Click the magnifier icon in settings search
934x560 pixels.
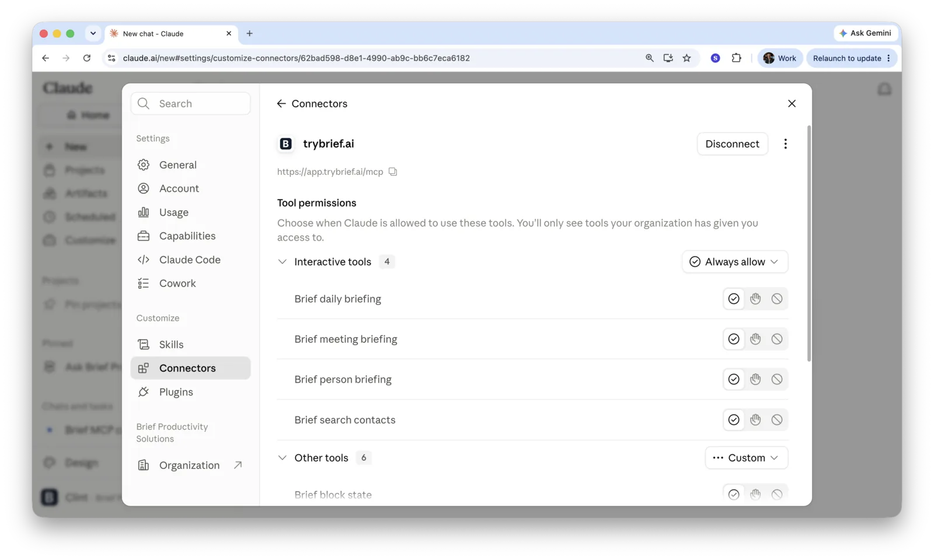click(144, 104)
